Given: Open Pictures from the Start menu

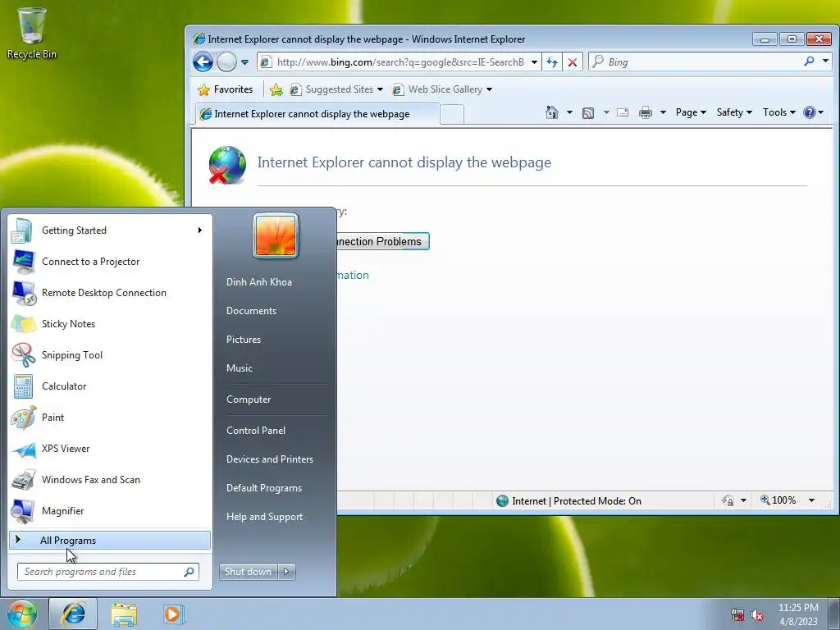Looking at the screenshot, I should 243,340.
